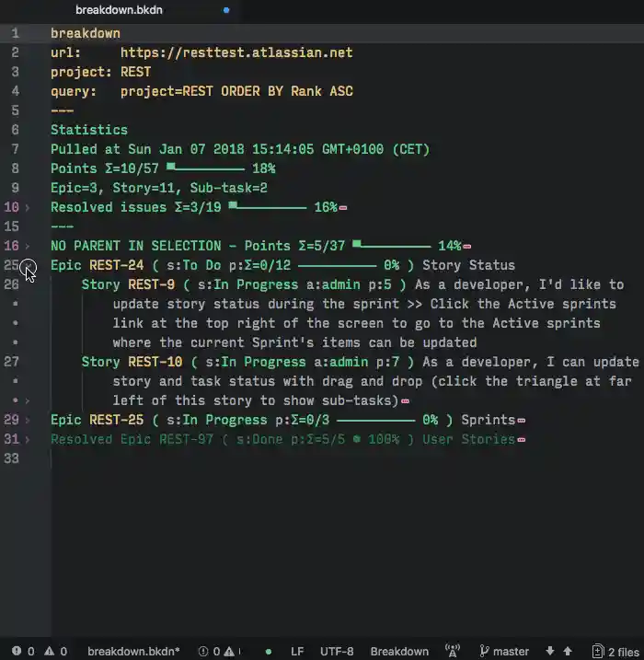The width and height of the screenshot is (644, 660).
Task: Expand Epic REST-25 fold chevron at line 29
Action: point(28,420)
